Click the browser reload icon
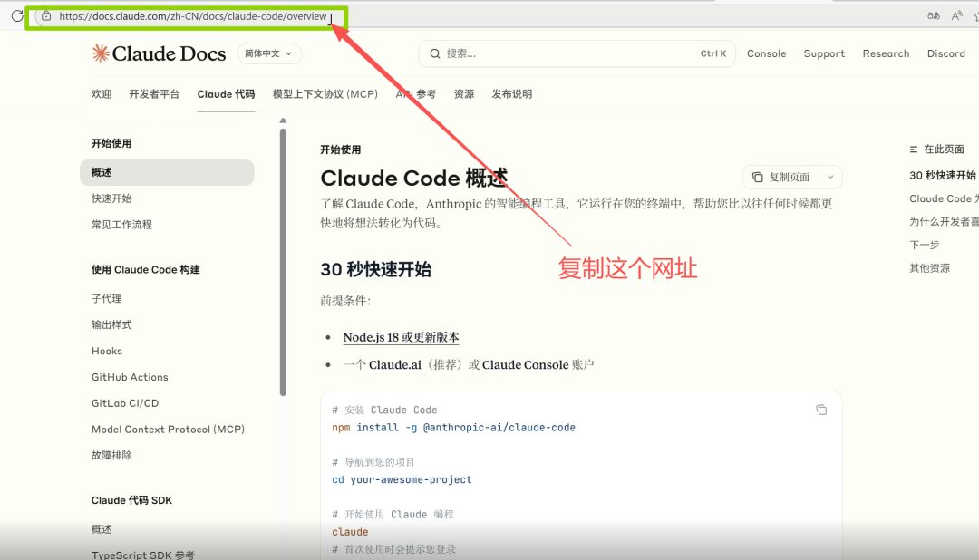The width and height of the screenshot is (979, 560). tap(17, 15)
